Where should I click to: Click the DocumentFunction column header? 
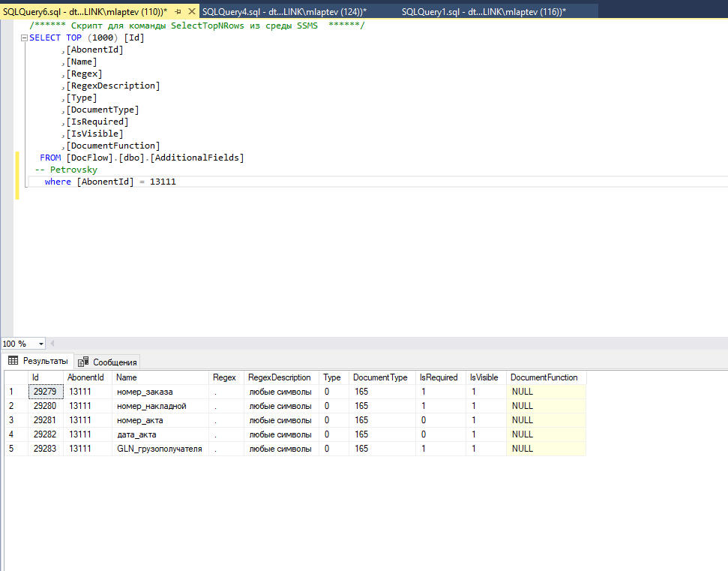[544, 377]
